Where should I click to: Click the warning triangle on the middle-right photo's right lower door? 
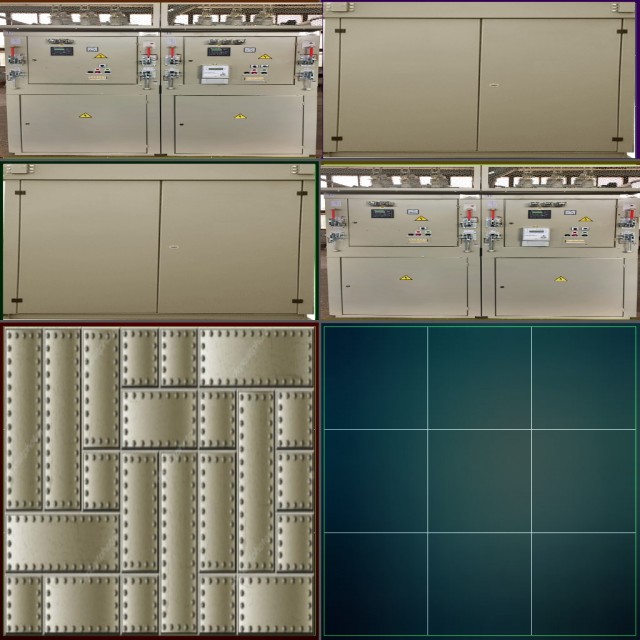pyautogui.click(x=560, y=279)
